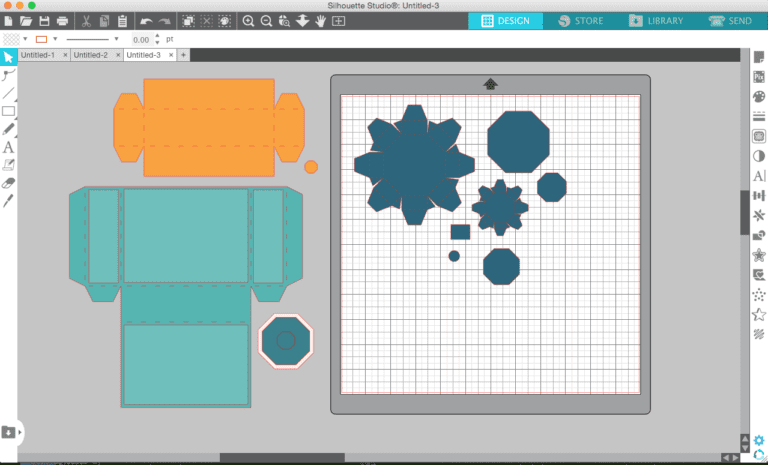Viewport: 768px width, 465px height.
Task: Open the fill pattern dropdown arrow
Action: (x=24, y=39)
